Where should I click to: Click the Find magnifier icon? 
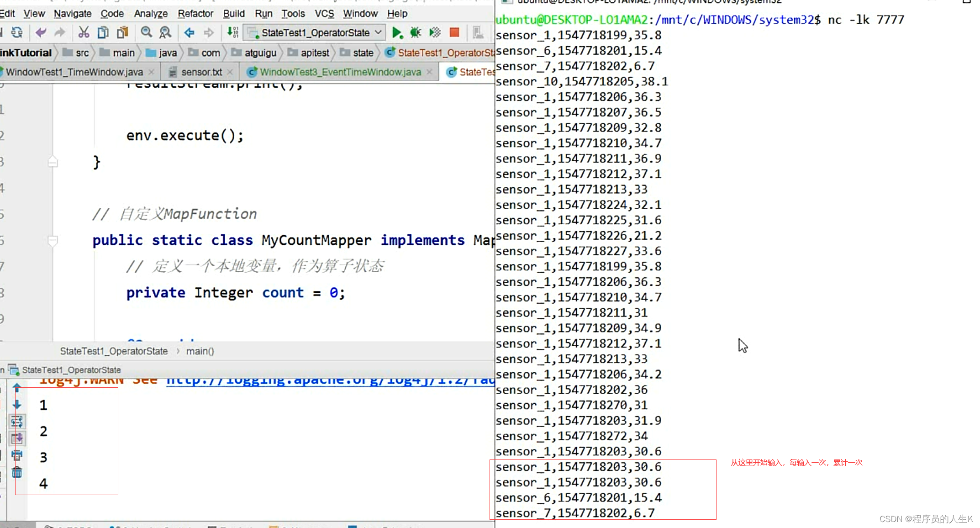pyautogui.click(x=146, y=32)
